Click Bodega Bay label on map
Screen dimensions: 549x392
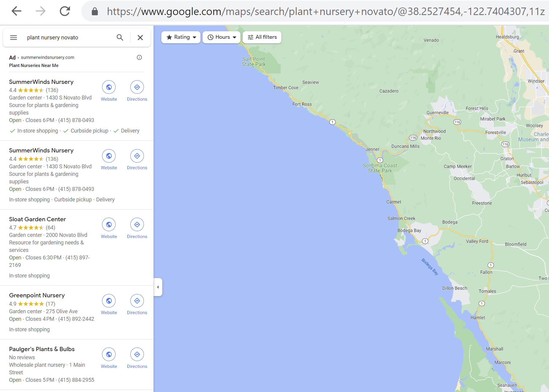(x=409, y=231)
